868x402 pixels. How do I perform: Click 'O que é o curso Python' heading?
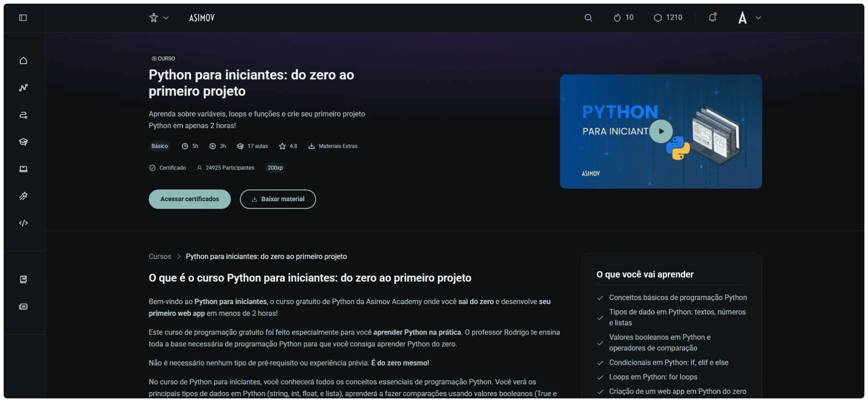tap(310, 278)
